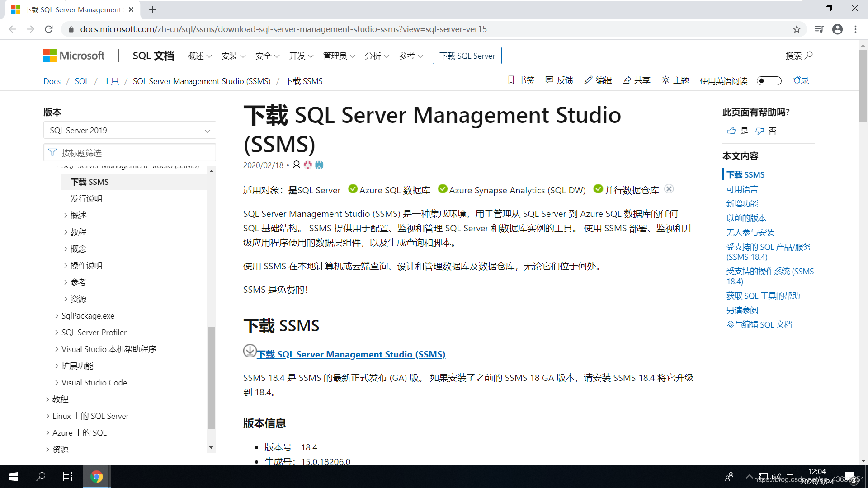Click the thumbs-up 是 icon
Screen dimensions: 868x488
(731, 131)
